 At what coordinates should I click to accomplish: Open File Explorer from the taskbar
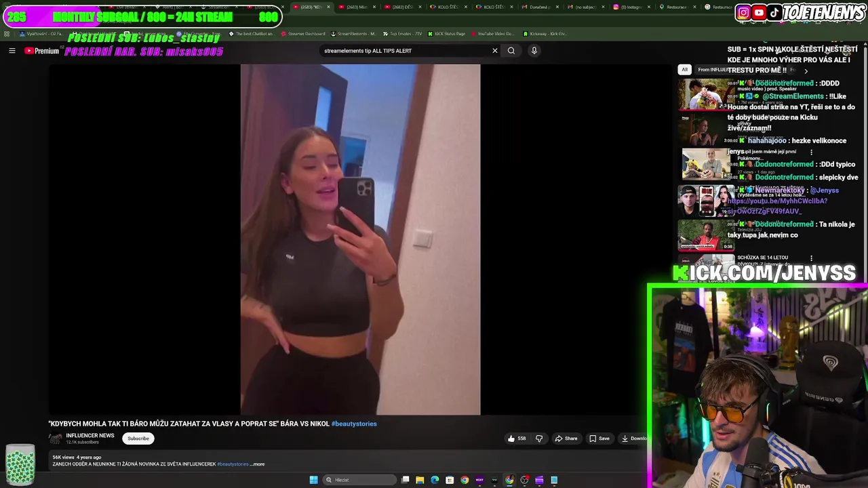(x=420, y=480)
